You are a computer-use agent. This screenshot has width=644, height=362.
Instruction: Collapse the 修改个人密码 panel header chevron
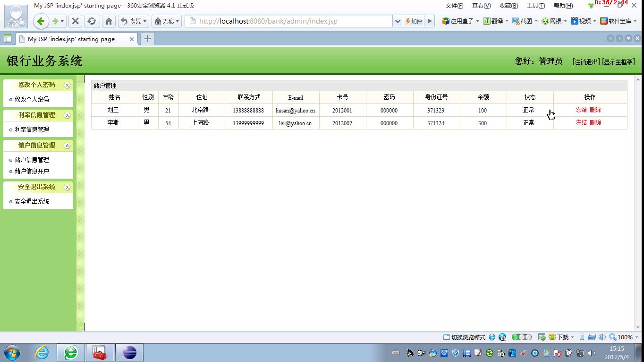(x=67, y=85)
